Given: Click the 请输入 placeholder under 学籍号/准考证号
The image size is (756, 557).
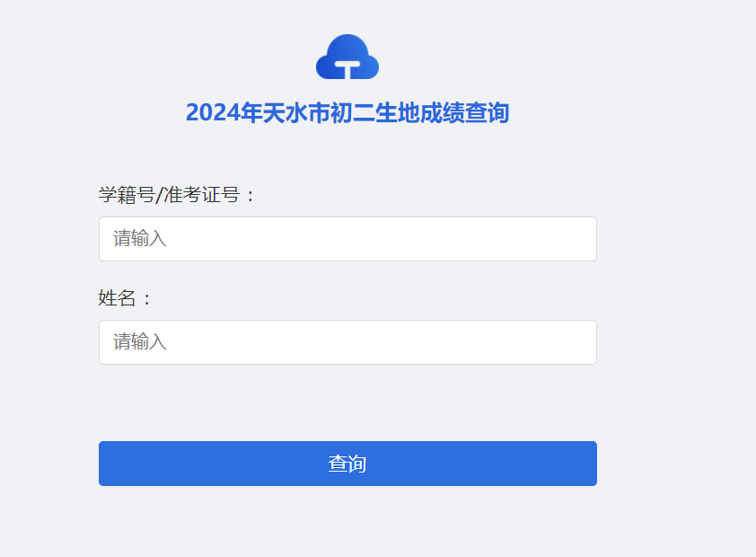Looking at the screenshot, I should (140, 239).
